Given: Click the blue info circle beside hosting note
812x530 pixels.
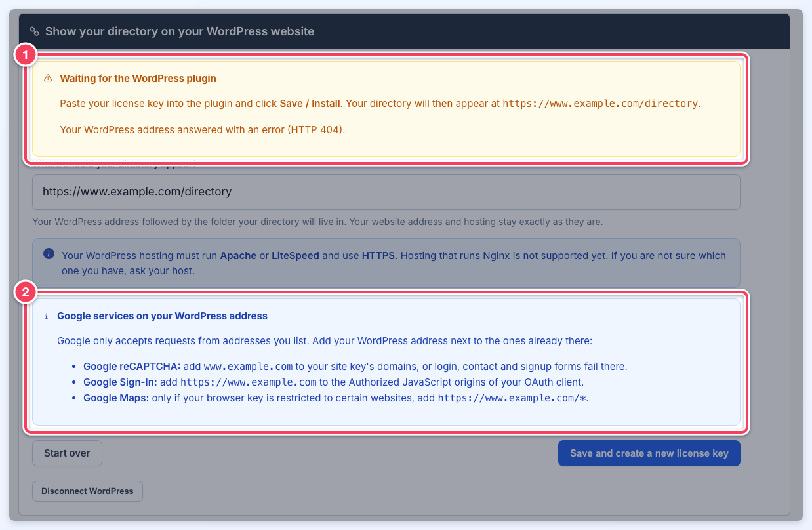Looking at the screenshot, I should tap(49, 253).
